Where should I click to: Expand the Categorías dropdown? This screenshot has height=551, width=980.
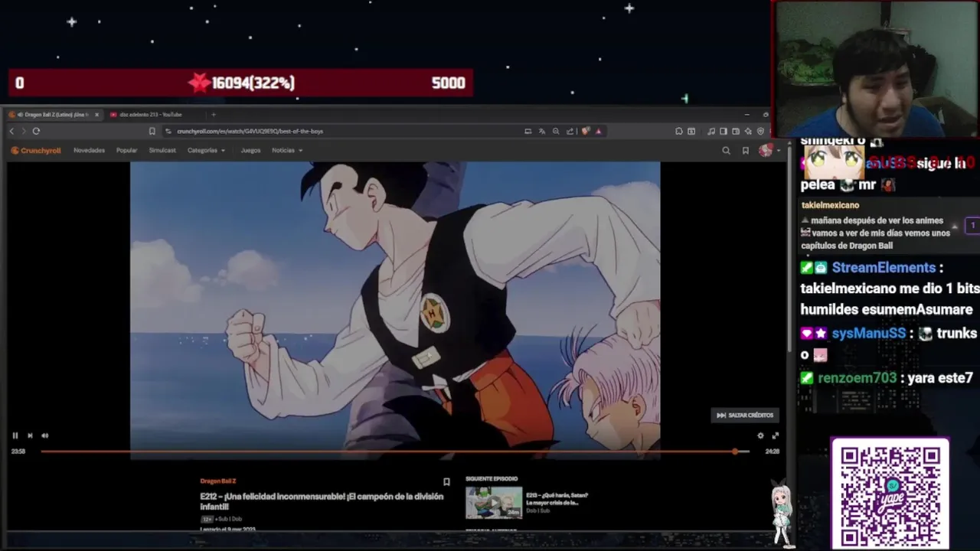pos(206,151)
